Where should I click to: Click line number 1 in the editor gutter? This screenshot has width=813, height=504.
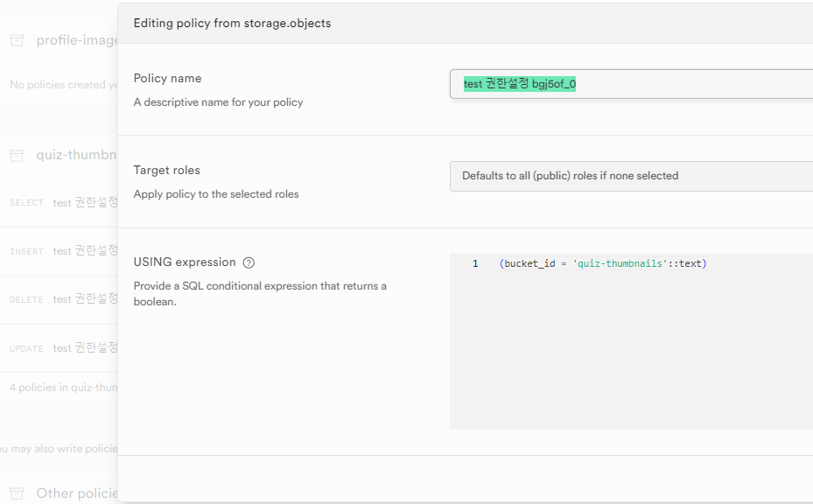pos(475,263)
